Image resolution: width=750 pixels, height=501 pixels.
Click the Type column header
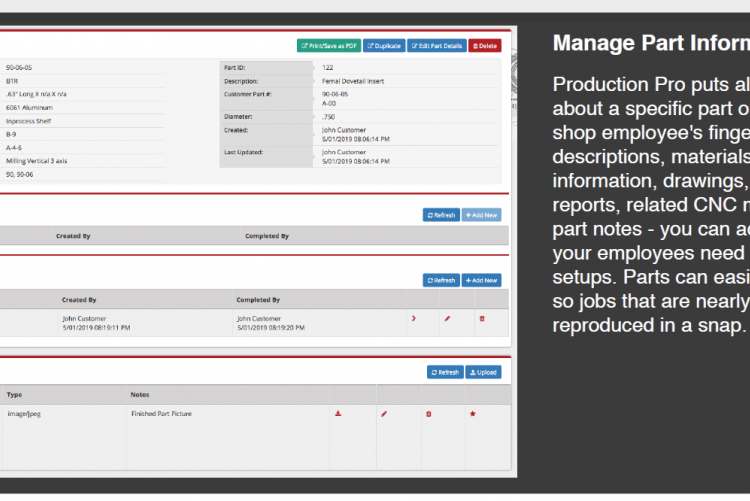[x=14, y=395]
